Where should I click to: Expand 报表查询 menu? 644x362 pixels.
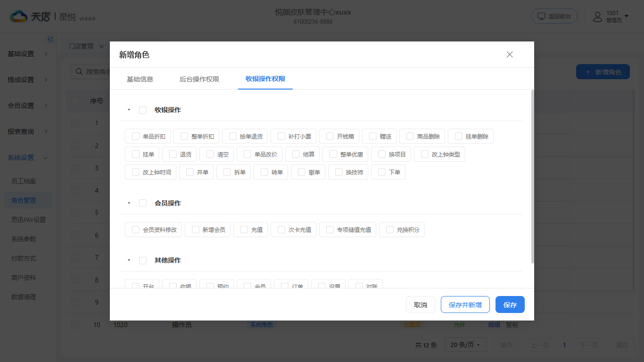pos(28,132)
